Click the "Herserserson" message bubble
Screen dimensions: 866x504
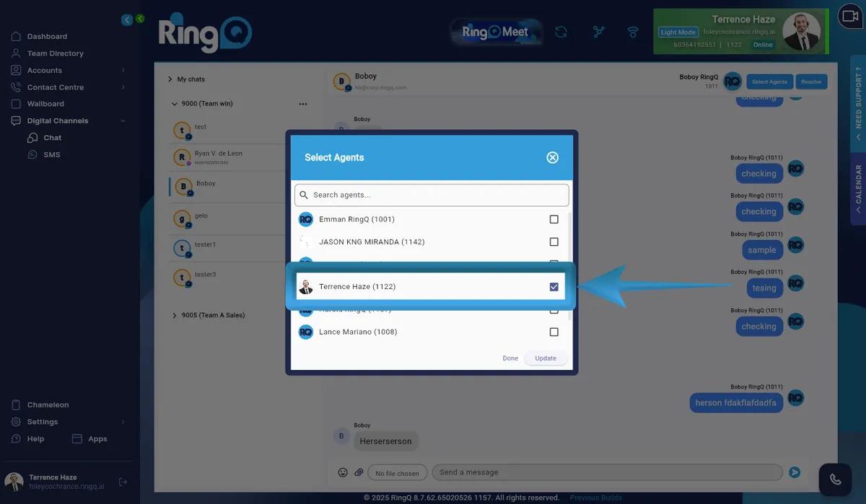385,441
